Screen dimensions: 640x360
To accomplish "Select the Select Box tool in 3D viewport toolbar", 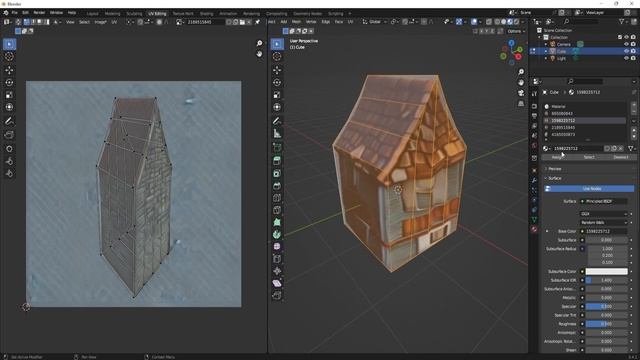I will pos(277,44).
